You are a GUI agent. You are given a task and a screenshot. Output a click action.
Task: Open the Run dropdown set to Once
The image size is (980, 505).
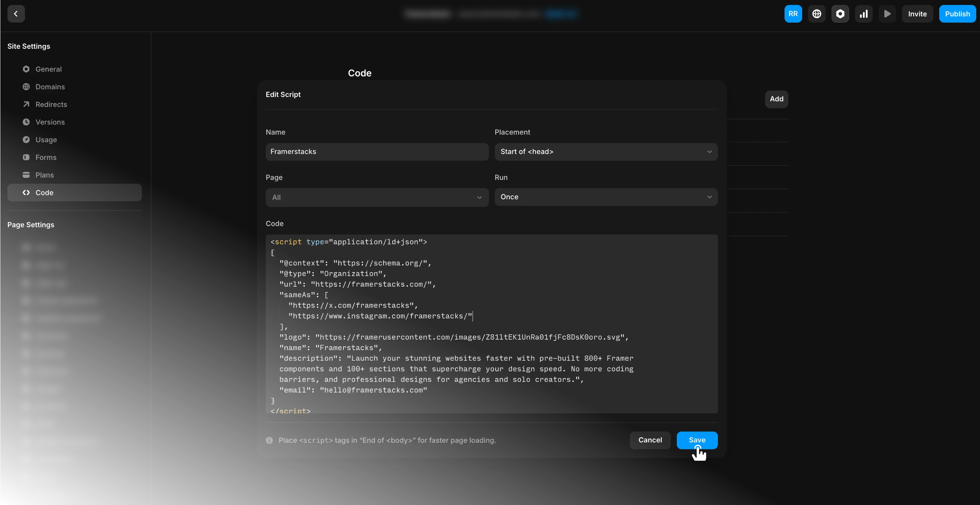(606, 197)
